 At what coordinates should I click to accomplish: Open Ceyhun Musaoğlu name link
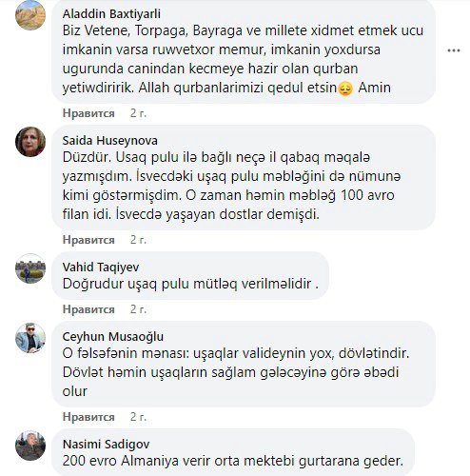[x=113, y=336]
